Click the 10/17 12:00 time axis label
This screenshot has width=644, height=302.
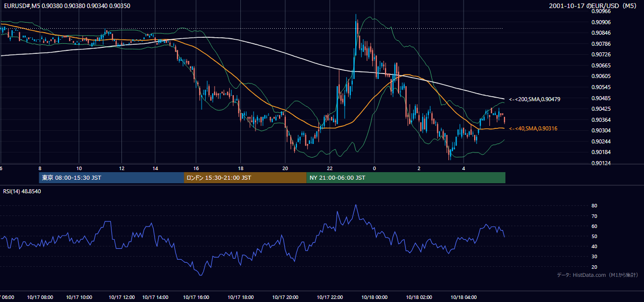point(121,297)
